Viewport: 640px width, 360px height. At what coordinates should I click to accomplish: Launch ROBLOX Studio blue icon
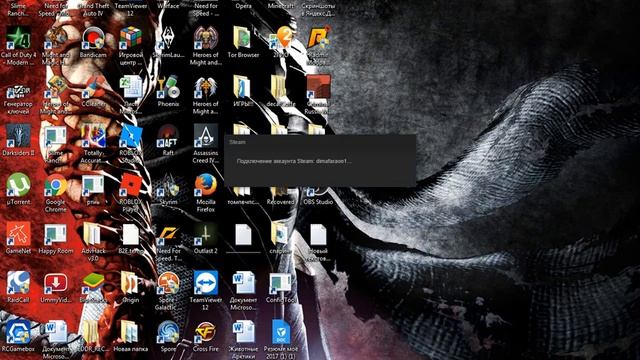[131, 137]
